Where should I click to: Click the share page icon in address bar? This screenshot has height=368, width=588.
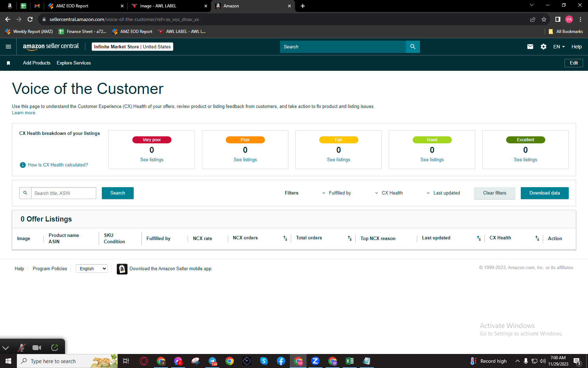pyautogui.click(x=533, y=19)
